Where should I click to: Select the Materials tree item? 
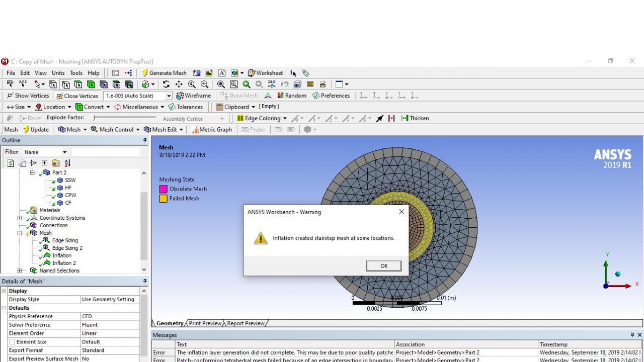pos(50,210)
